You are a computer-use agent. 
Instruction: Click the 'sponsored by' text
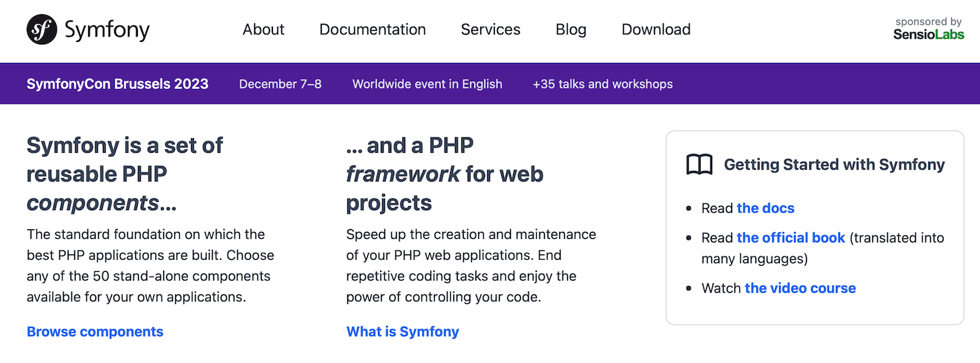point(929,22)
